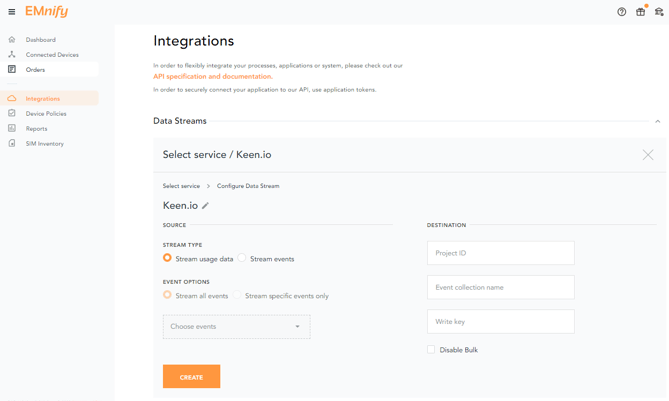Enable the Disable Bulk checkbox
This screenshot has height=401, width=669.
click(431, 350)
